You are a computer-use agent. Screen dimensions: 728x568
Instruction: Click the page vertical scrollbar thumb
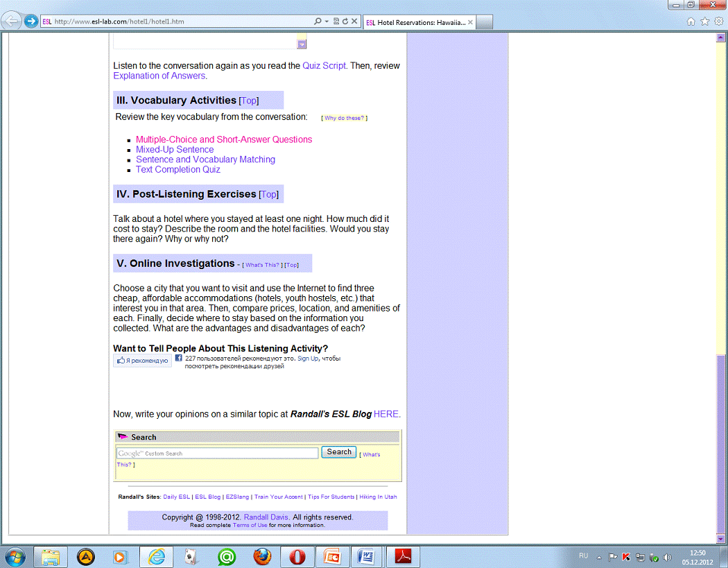coord(720,444)
